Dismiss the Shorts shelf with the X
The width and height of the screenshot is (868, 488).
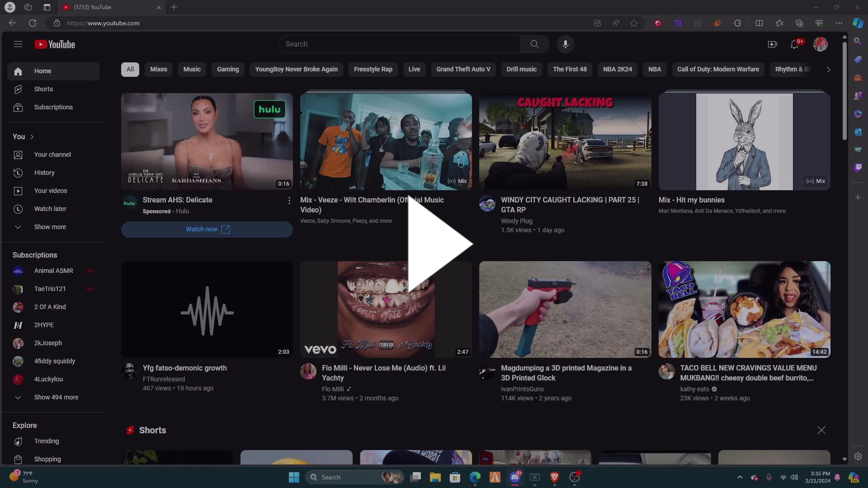821,430
